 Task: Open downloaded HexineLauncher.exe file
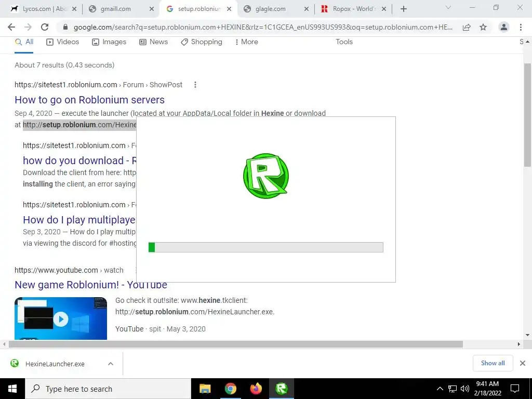pos(54,364)
